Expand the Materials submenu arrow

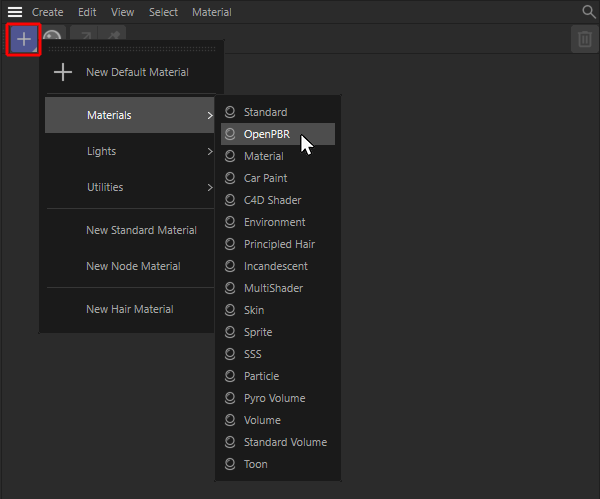pos(210,116)
